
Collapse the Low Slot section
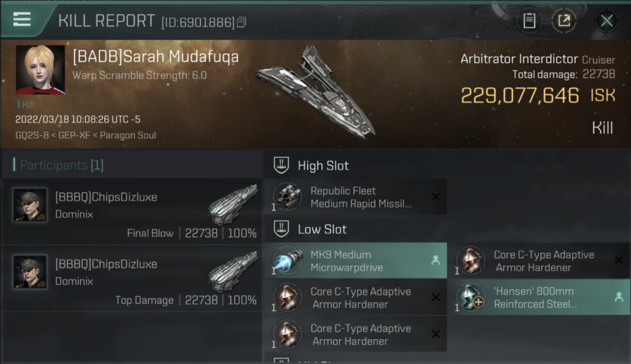tap(322, 229)
